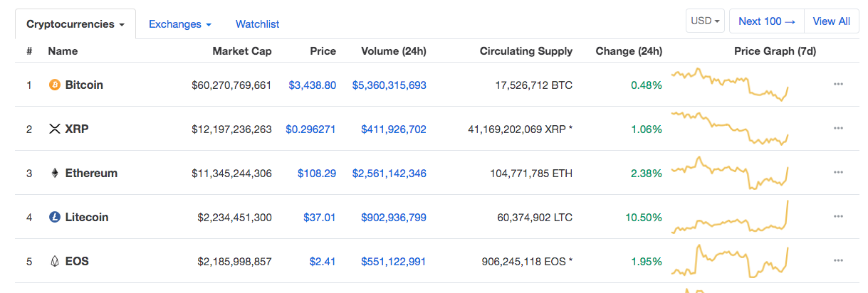Open the three-dot menu for Litecoin row
The height and width of the screenshot is (293, 868).
(x=838, y=217)
